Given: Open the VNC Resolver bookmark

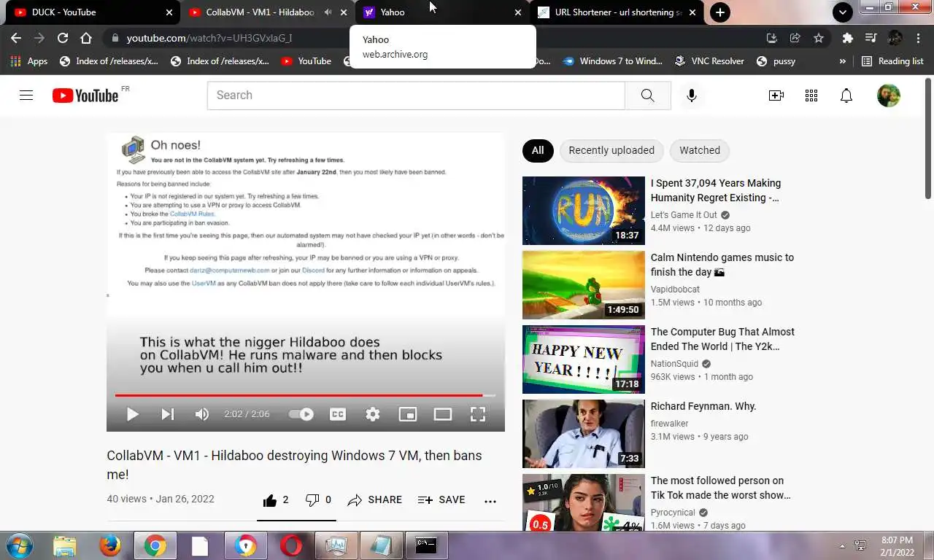Looking at the screenshot, I should (x=709, y=61).
